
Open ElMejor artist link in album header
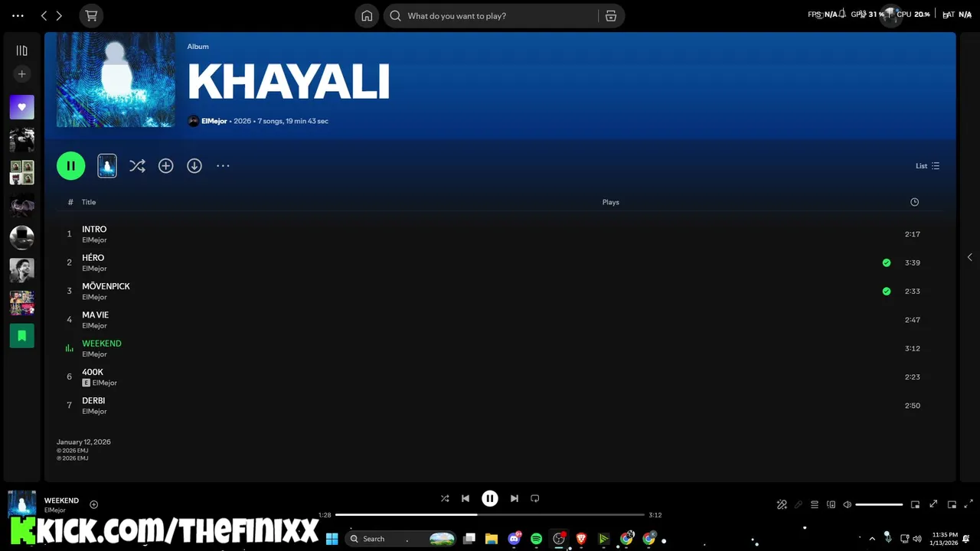coord(214,121)
